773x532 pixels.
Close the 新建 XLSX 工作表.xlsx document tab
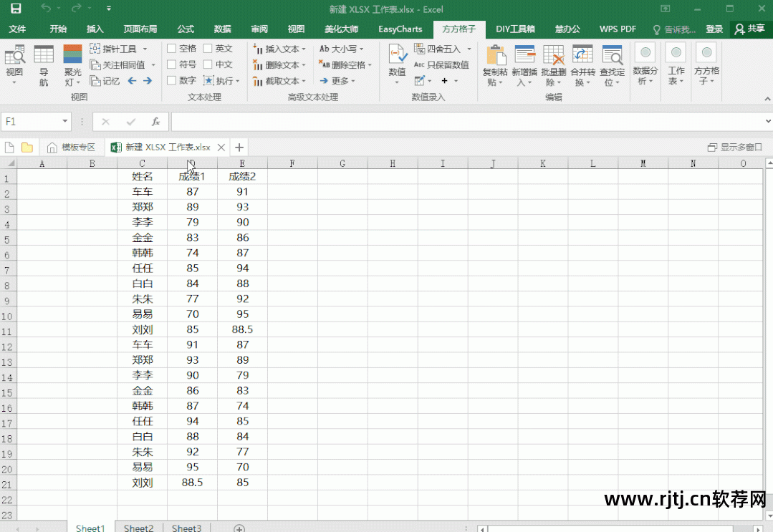coord(221,147)
